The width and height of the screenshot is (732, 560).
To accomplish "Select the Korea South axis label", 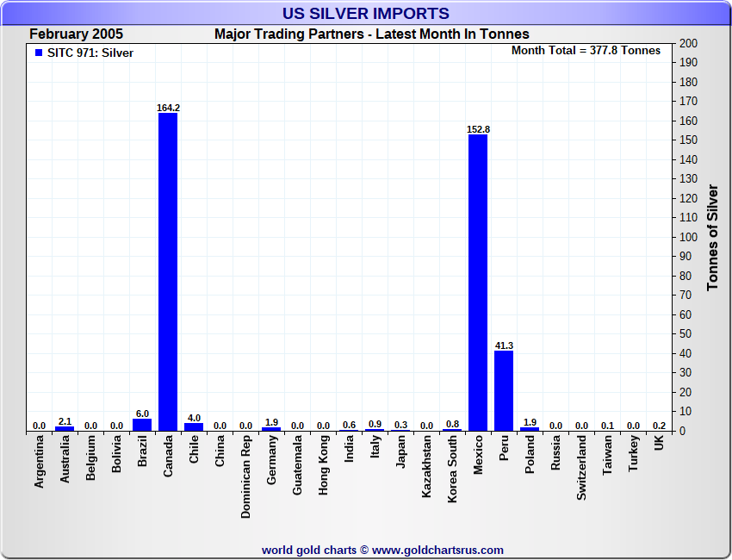I will (452, 469).
